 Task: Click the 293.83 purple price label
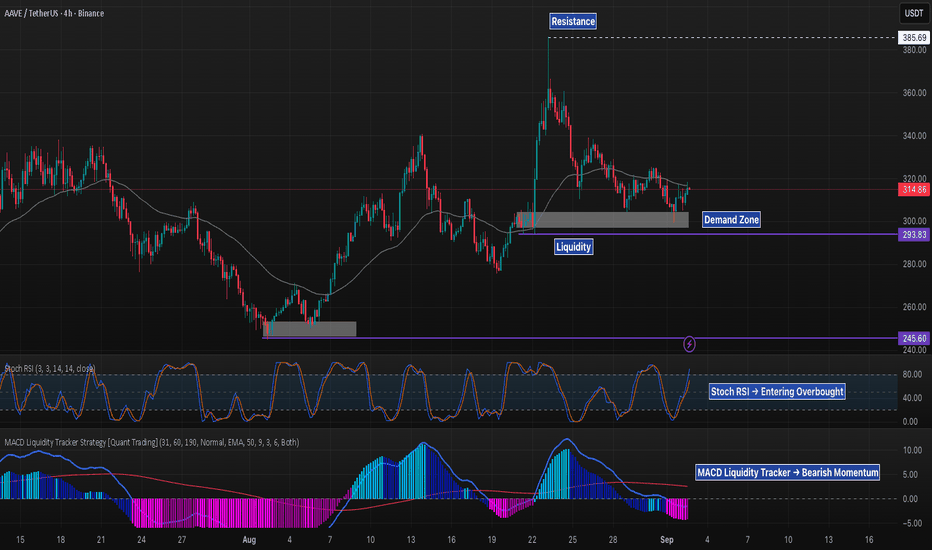coord(914,234)
